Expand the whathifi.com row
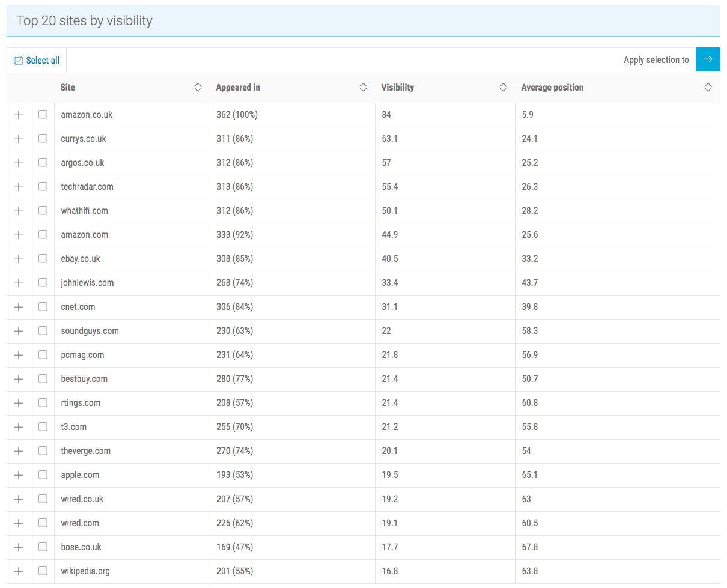Screen dimensions: 727x588 (19, 211)
